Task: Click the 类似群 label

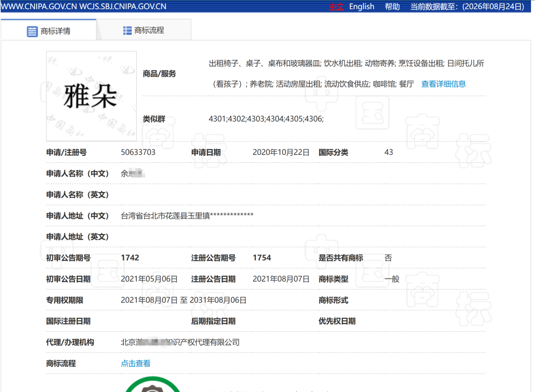Action: pyautogui.click(x=154, y=119)
